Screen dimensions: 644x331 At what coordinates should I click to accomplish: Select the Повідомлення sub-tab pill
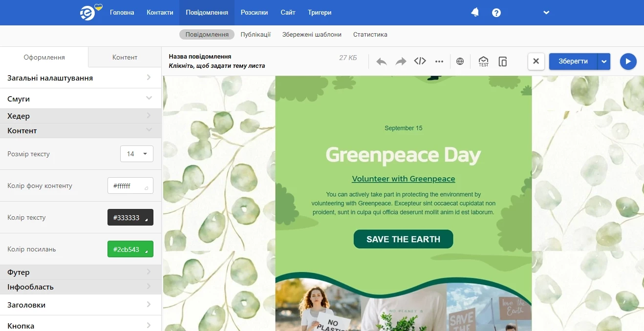tap(207, 35)
